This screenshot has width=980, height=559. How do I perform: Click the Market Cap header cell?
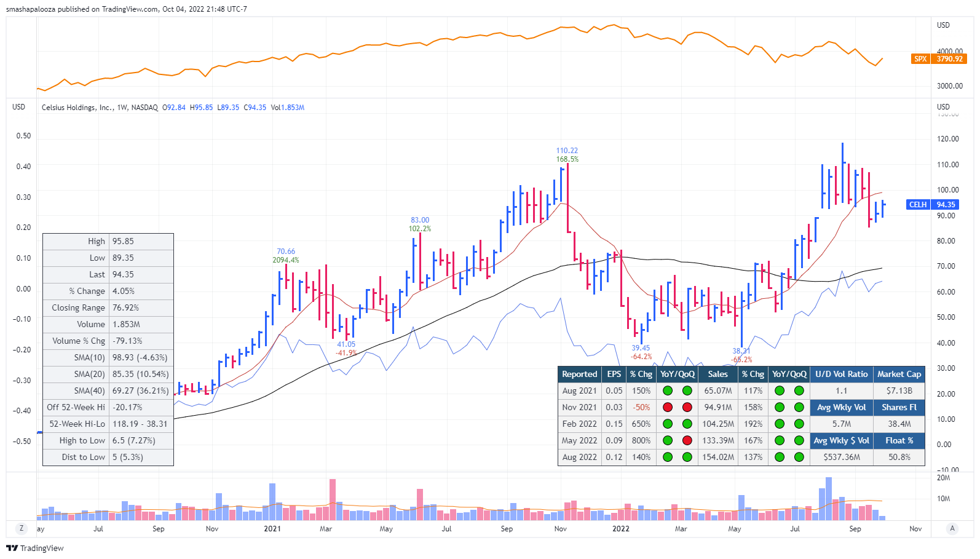point(899,374)
